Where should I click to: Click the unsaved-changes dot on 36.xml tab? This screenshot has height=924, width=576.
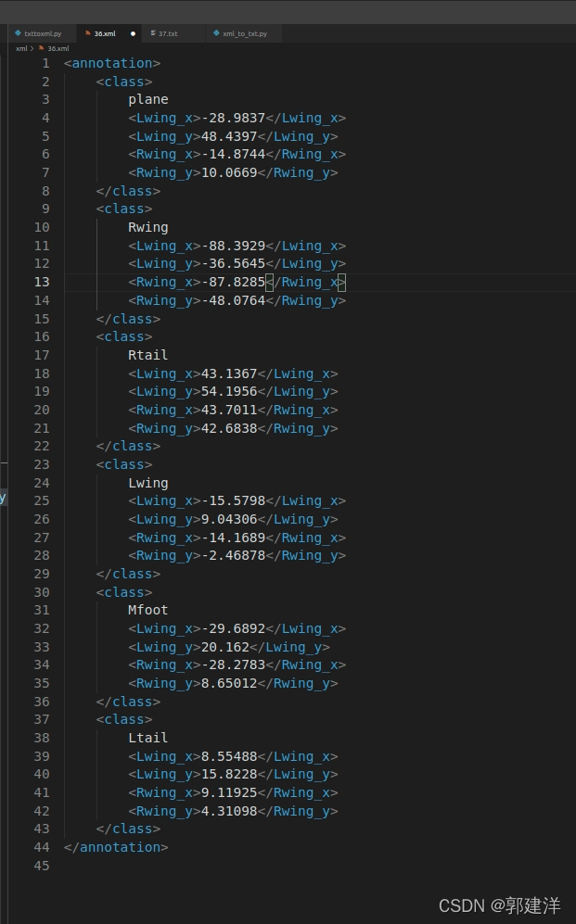tap(133, 33)
